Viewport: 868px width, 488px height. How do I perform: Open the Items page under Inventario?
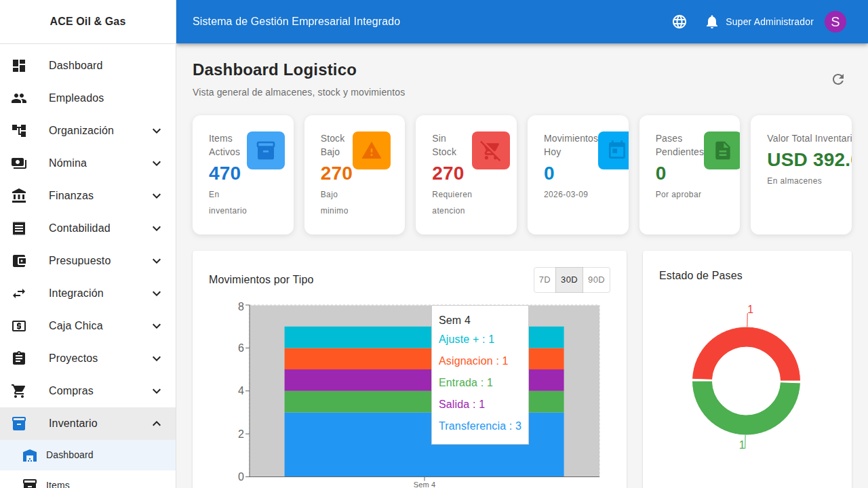pyautogui.click(x=58, y=483)
